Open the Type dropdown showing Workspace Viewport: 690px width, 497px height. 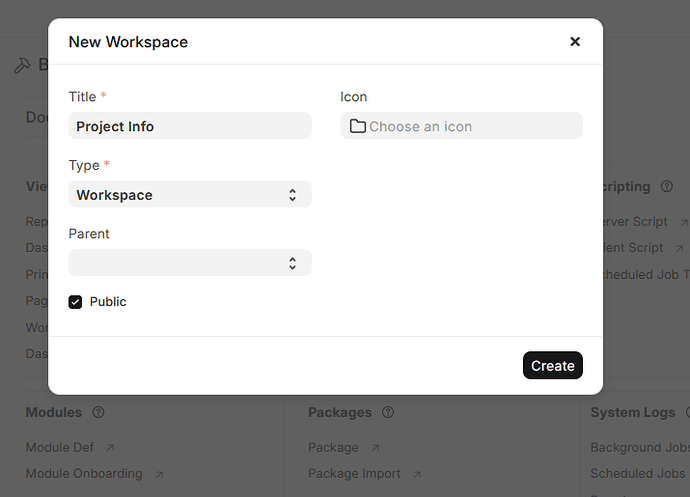coord(189,195)
